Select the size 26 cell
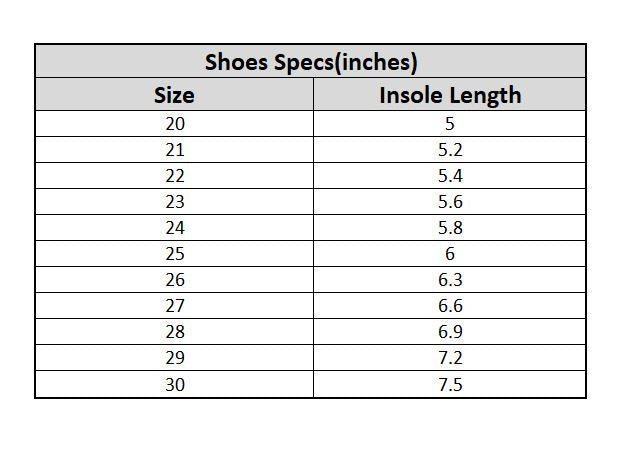The image size is (627, 451). click(x=174, y=280)
